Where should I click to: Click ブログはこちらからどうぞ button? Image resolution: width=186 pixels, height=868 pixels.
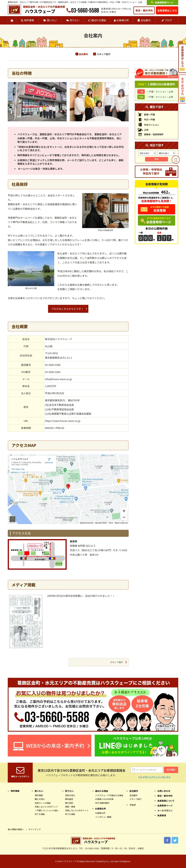(68, 309)
